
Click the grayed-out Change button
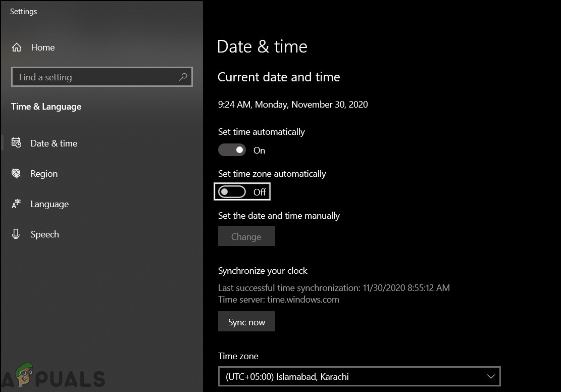click(x=246, y=236)
